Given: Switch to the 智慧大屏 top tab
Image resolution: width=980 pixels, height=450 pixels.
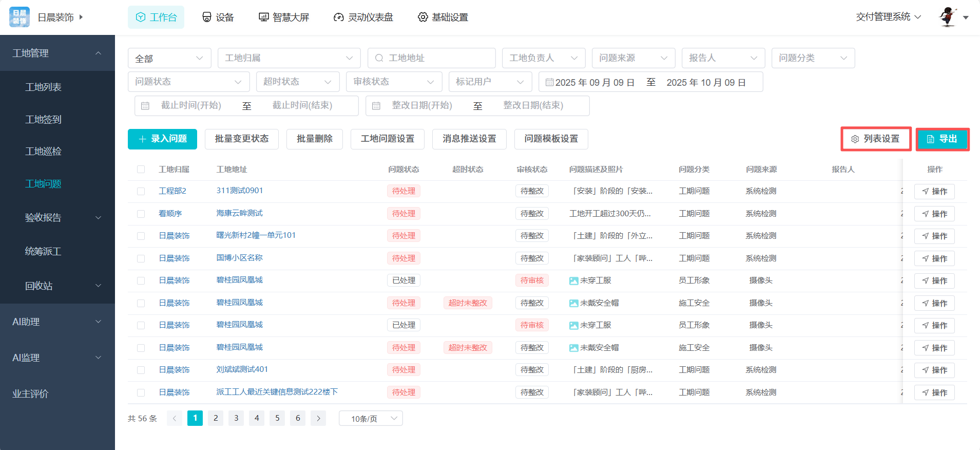Looking at the screenshot, I should (284, 17).
